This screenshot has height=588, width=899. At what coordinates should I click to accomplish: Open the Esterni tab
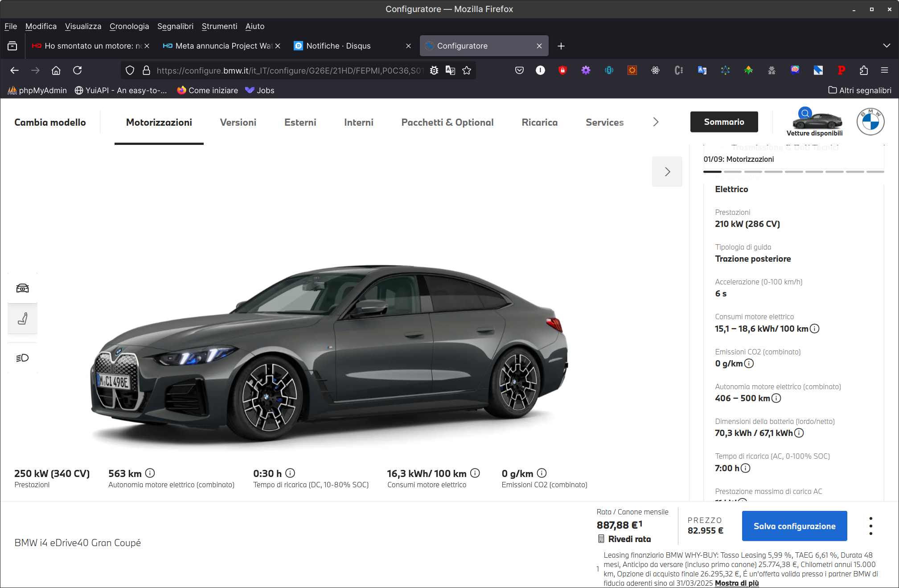(x=300, y=123)
